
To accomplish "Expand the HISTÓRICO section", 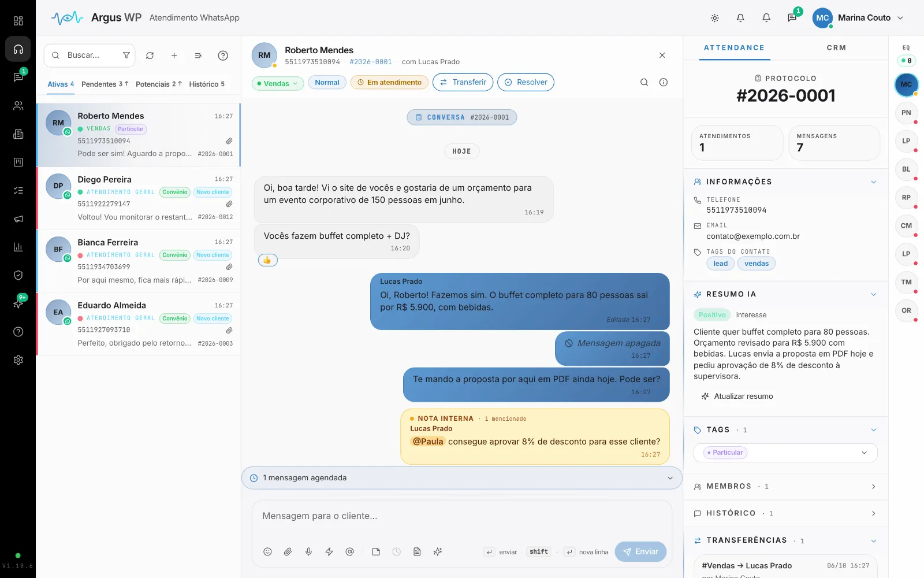I will pos(785,513).
